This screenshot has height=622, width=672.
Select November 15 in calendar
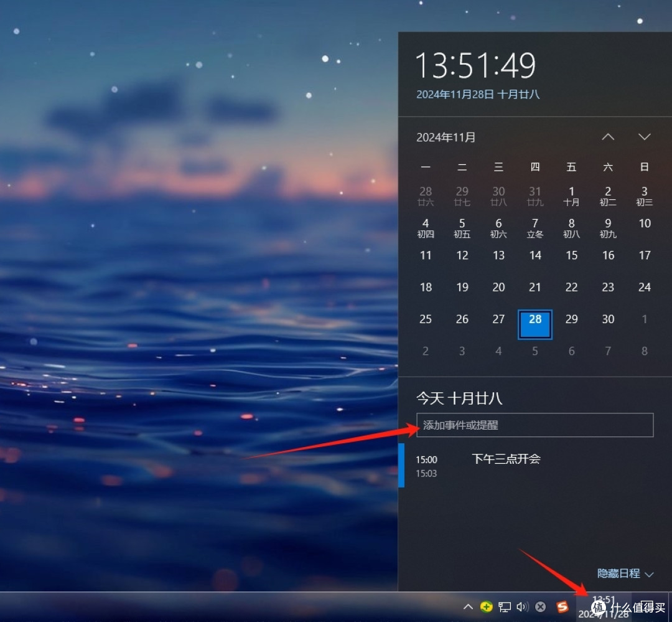571,256
